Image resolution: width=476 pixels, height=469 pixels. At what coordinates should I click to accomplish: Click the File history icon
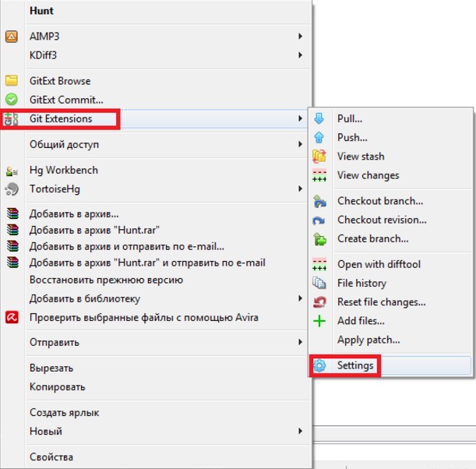(x=319, y=283)
